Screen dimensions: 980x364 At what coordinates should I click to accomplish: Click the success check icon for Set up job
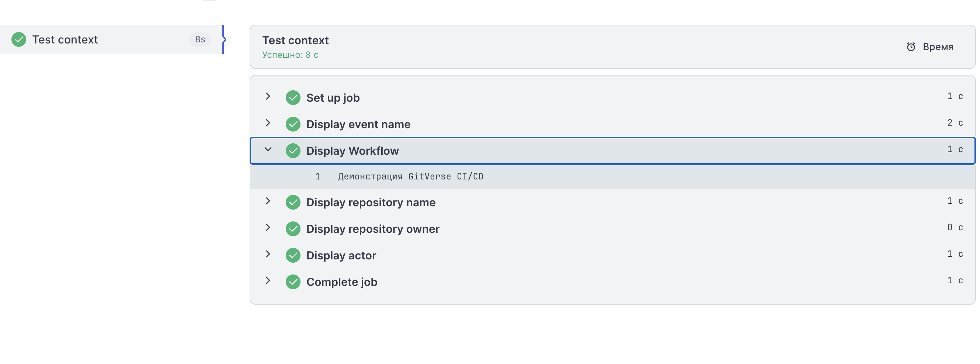tap(293, 98)
